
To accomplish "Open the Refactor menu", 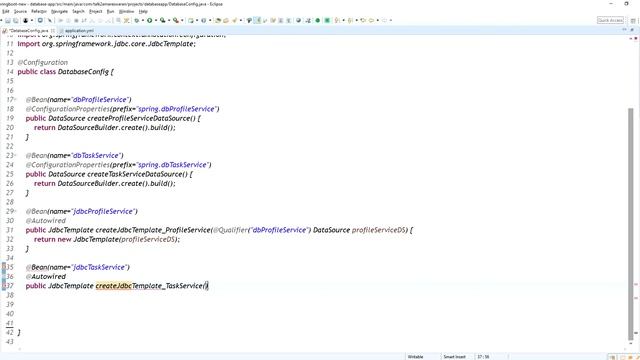I will tap(39, 11).
